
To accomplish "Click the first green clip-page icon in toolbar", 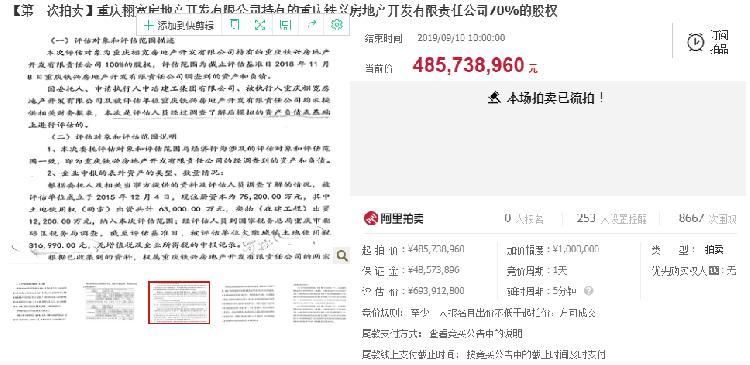I will pyautogui.click(x=234, y=25).
